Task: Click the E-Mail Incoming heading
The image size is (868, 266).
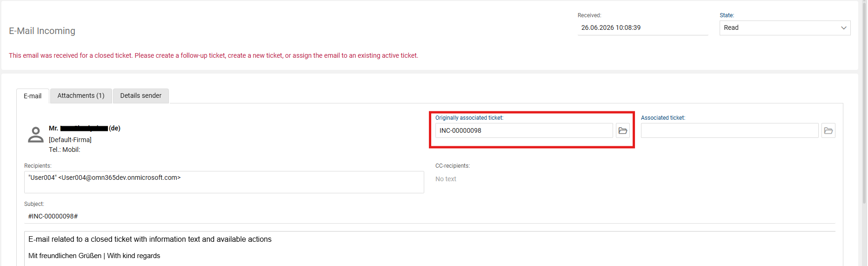Action: coord(42,31)
